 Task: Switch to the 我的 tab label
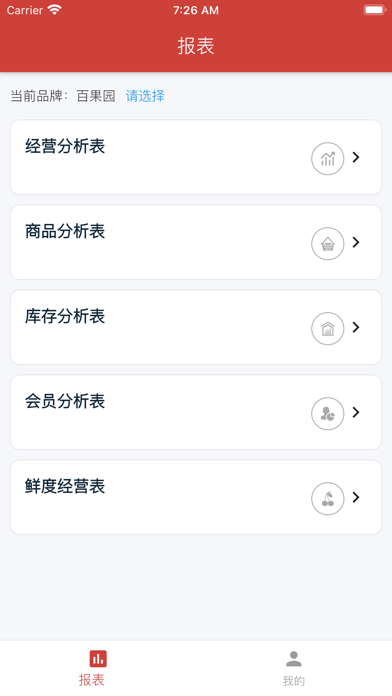pos(293,681)
